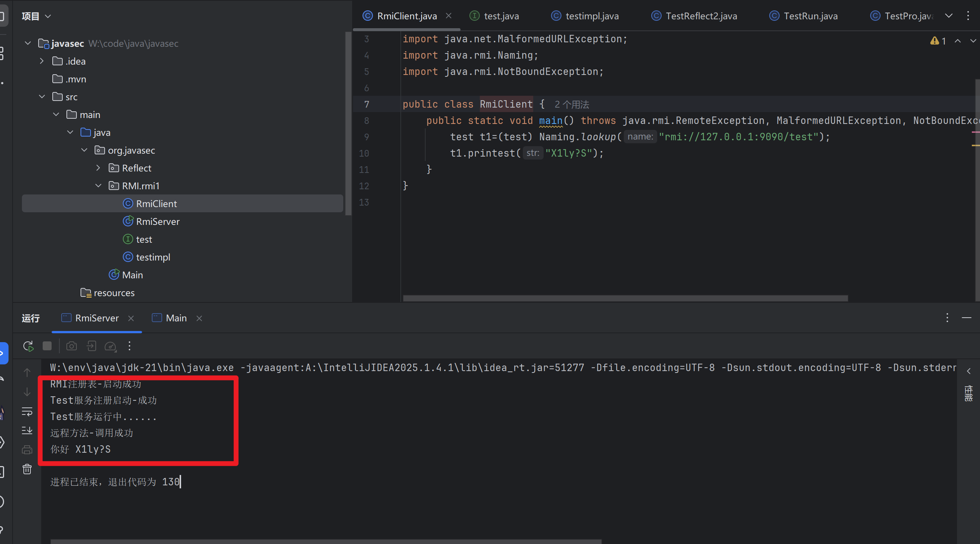The width and height of the screenshot is (980, 544).
Task: Open RmiServer in project tree
Action: coord(157,222)
